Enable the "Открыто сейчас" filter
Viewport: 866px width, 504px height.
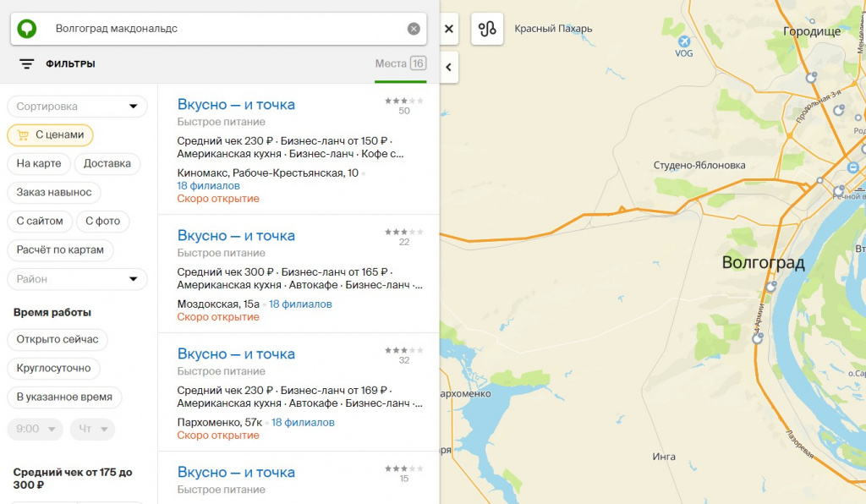click(x=58, y=339)
